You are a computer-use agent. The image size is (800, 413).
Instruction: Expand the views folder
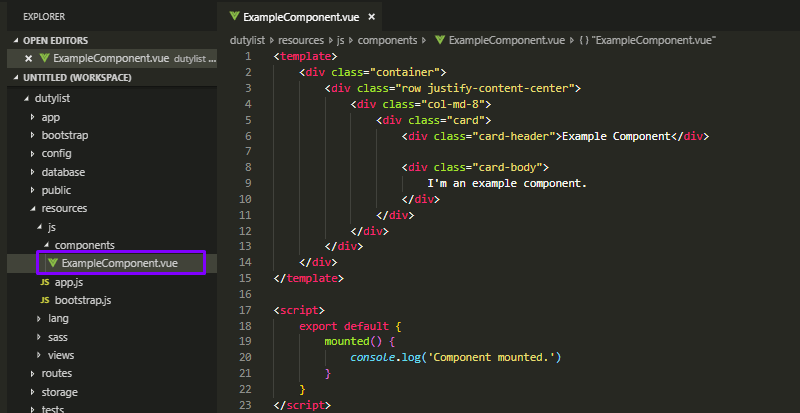click(40, 355)
